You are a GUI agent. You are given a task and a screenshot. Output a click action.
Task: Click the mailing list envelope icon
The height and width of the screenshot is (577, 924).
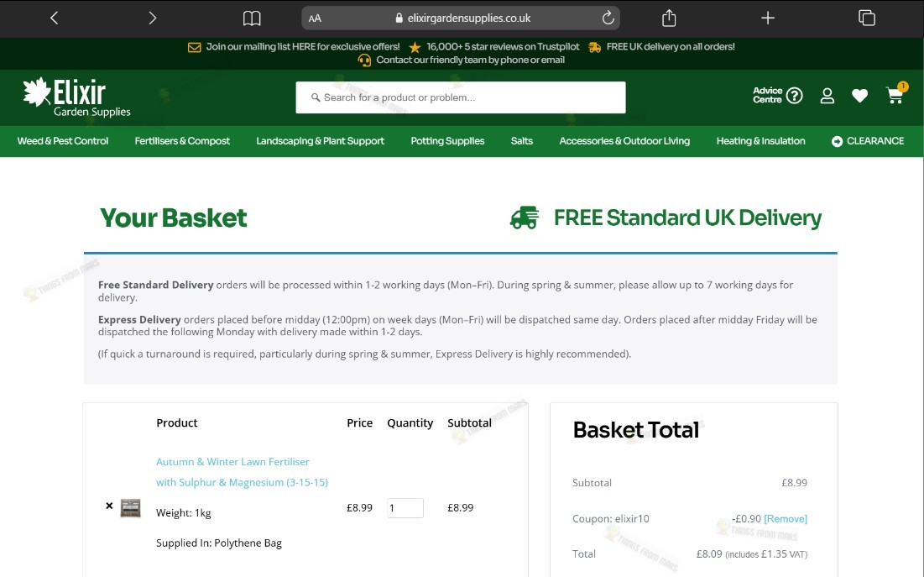point(195,47)
